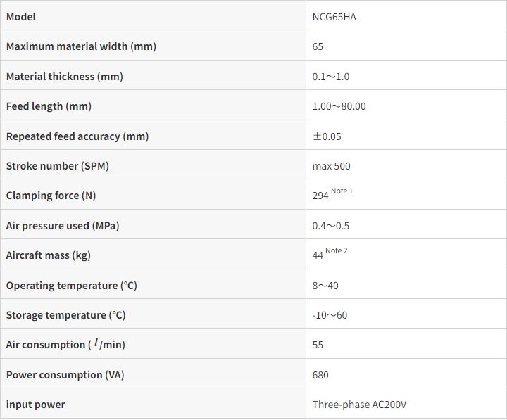Click the Note 2 superscript beside 44
Screen dimensions: 507x420
coord(337,251)
